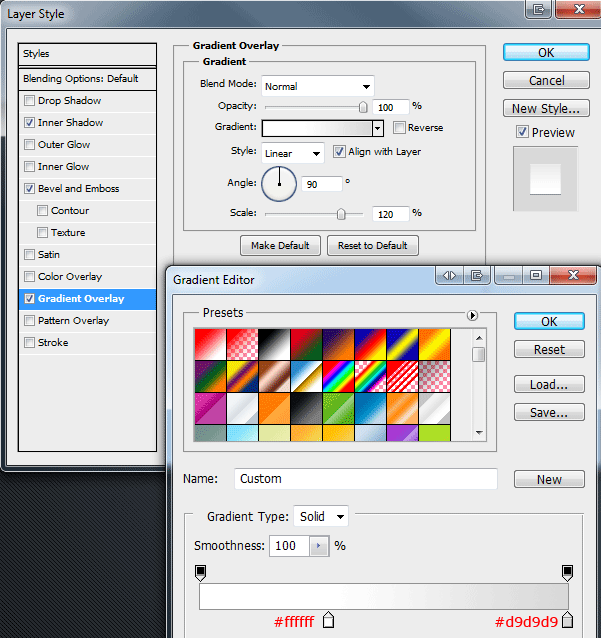Screen dimensions: 601x638
Task: Select Blending Options: Default
Action: (x=87, y=79)
